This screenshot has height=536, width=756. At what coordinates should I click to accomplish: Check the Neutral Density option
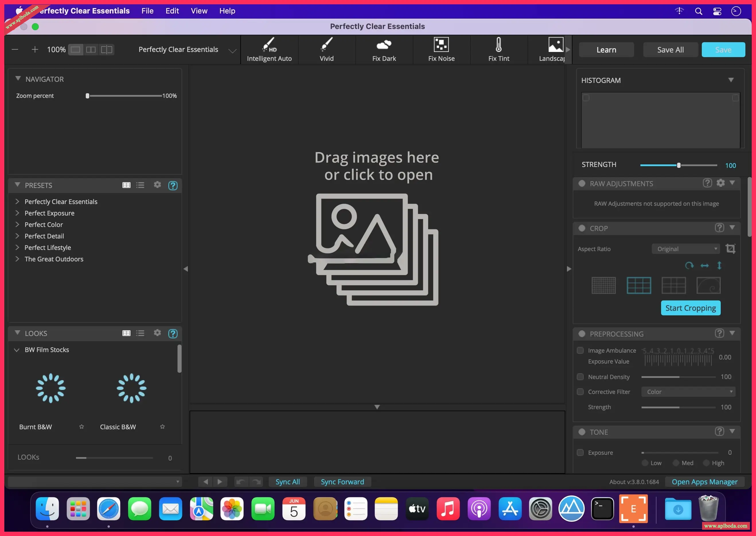click(580, 377)
